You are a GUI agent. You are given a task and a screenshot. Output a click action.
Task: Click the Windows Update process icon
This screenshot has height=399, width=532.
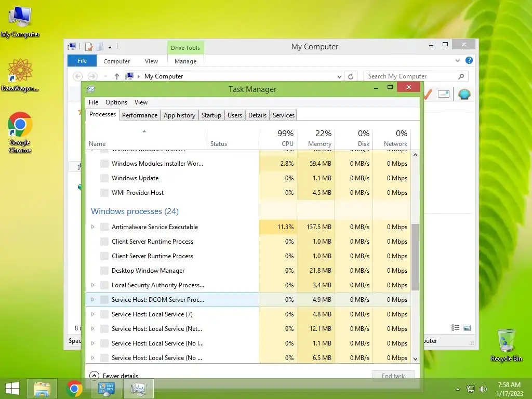[x=104, y=178]
